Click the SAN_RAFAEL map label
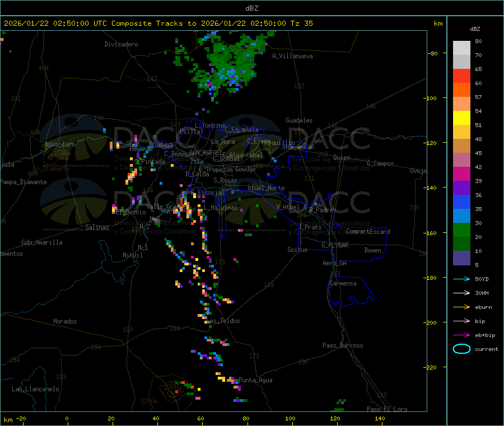The width and height of the screenshot is (504, 426). pyautogui.click(x=206, y=152)
